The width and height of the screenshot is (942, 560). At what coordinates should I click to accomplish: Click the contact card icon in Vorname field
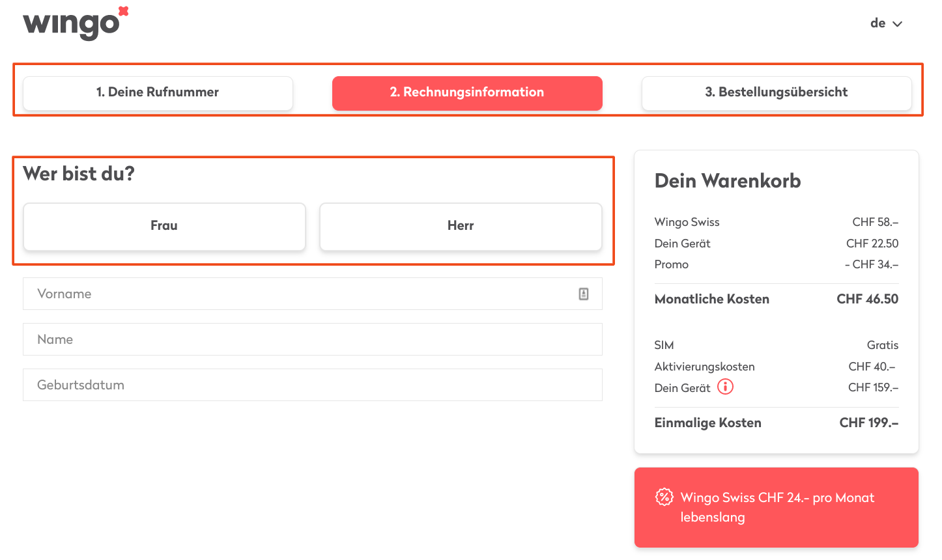pos(583,294)
